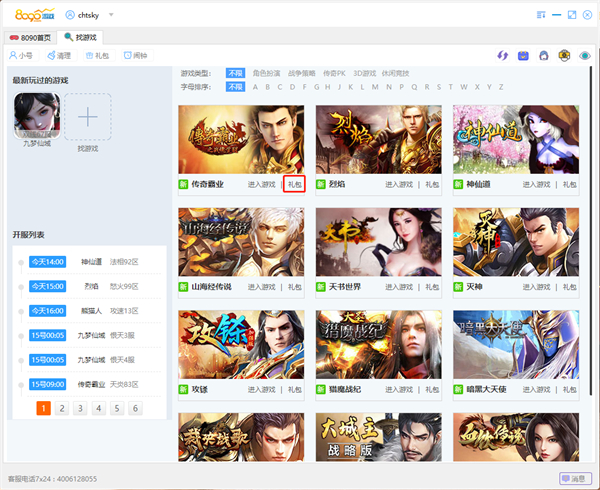Viewport: 600px width, 490px height.
Task: Open the chtsky account dropdown arrow
Action: 111,15
